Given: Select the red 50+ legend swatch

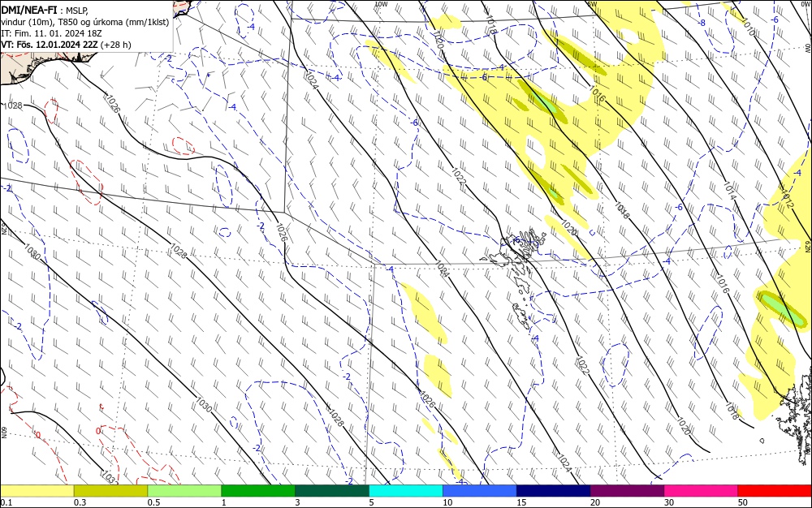Looking at the screenshot, I should (x=775, y=491).
